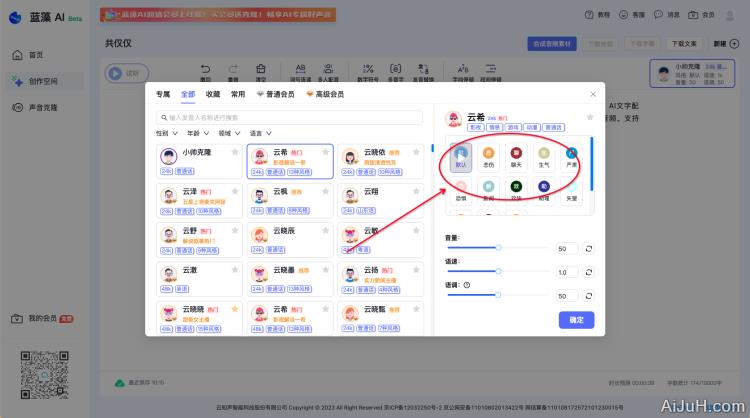
Task: Select the 生气 emotion style
Action: (544, 156)
